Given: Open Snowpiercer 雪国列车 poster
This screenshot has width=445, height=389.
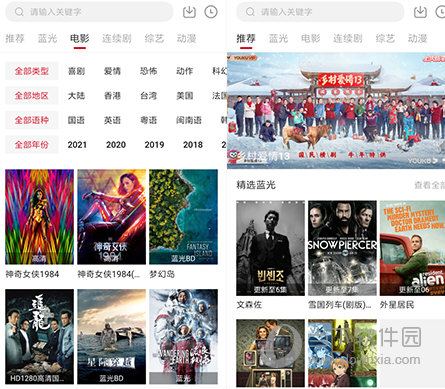Looking at the screenshot, I should [342, 248].
